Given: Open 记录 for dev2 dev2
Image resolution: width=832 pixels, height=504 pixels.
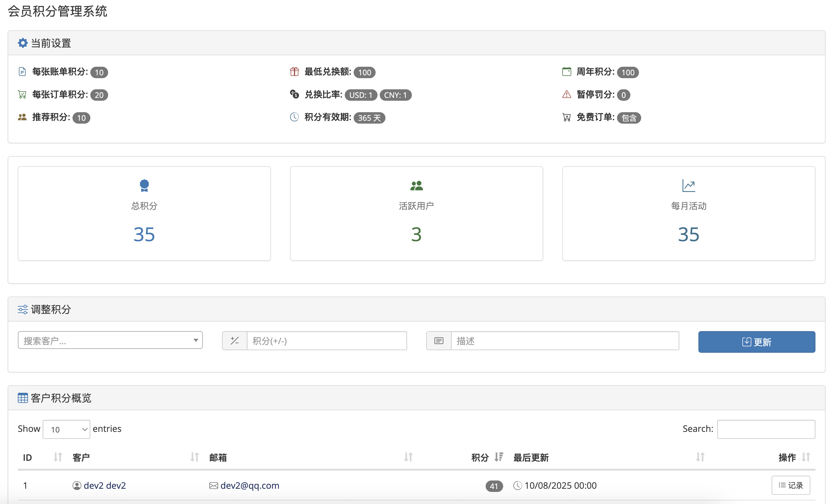Looking at the screenshot, I should tap(790, 485).
